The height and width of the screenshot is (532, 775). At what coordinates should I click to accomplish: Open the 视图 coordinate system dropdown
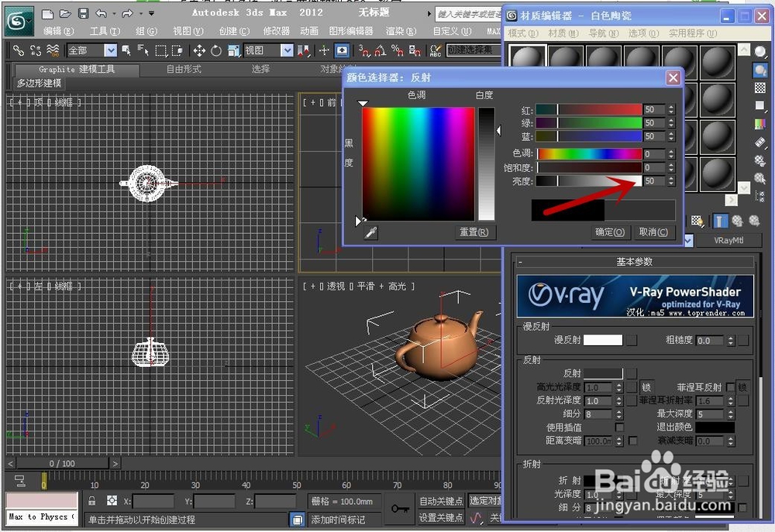pos(287,50)
